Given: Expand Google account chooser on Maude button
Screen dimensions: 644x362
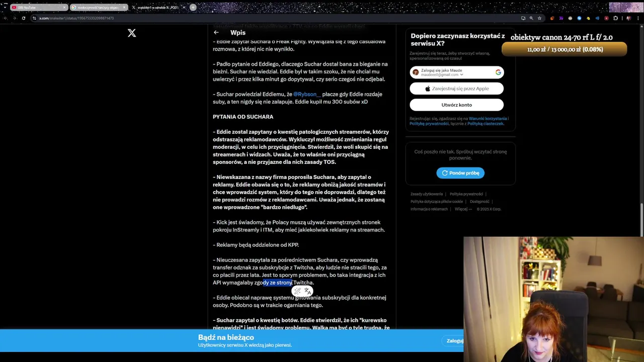Looking at the screenshot, I should point(461,75).
